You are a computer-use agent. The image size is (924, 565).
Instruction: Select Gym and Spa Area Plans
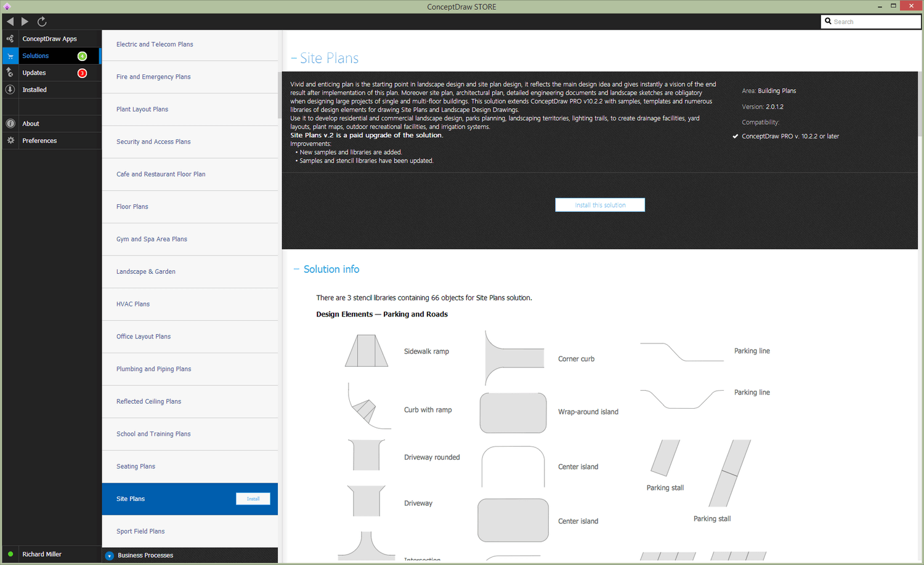pos(190,239)
